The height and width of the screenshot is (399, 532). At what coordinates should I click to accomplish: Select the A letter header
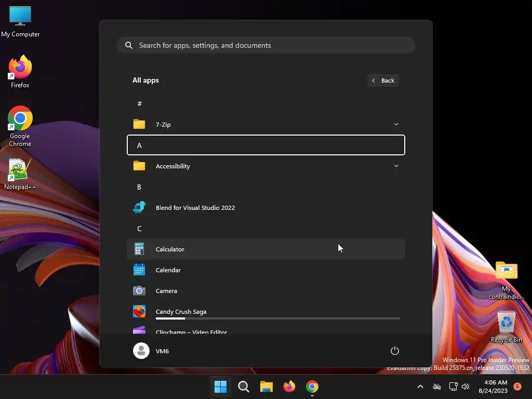[x=266, y=145]
